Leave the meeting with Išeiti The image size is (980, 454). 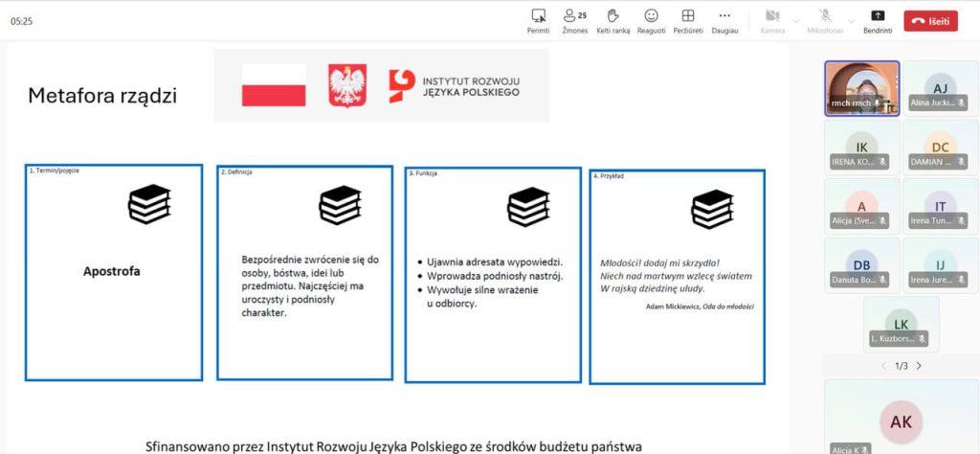(x=930, y=20)
